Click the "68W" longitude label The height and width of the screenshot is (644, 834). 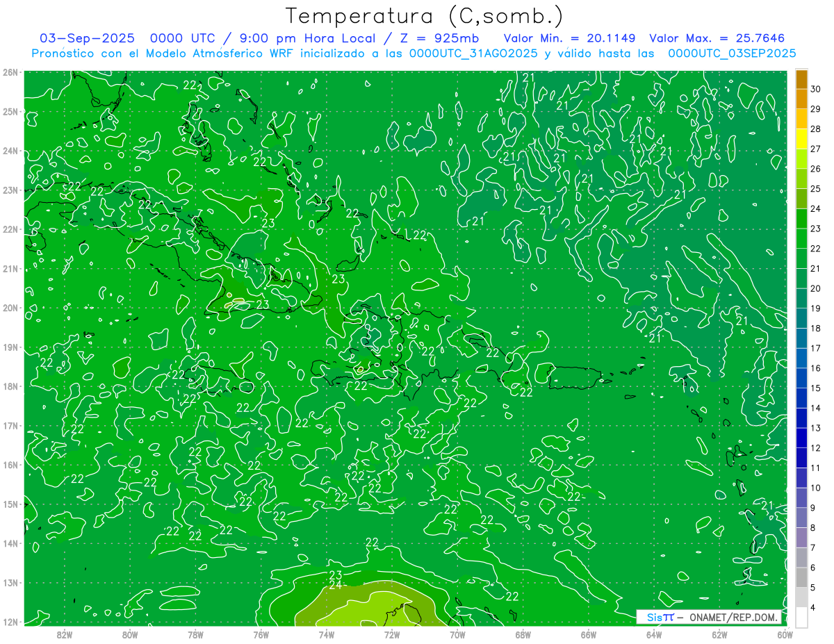tap(523, 634)
